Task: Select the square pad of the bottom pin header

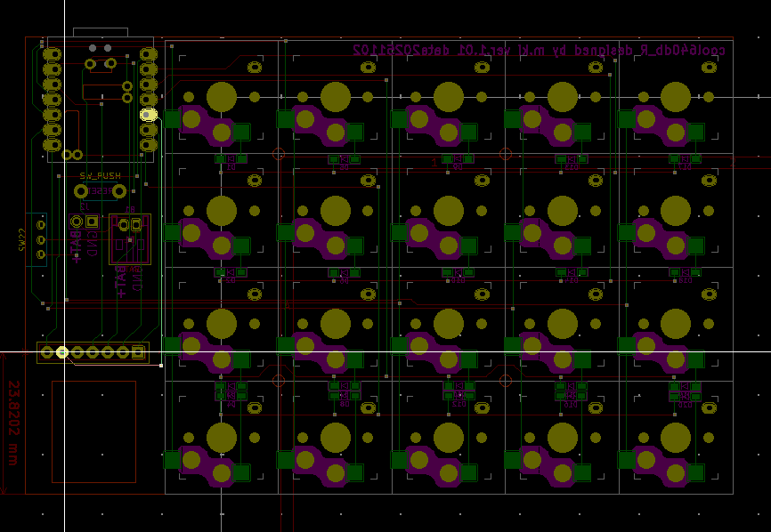Action: (138, 352)
